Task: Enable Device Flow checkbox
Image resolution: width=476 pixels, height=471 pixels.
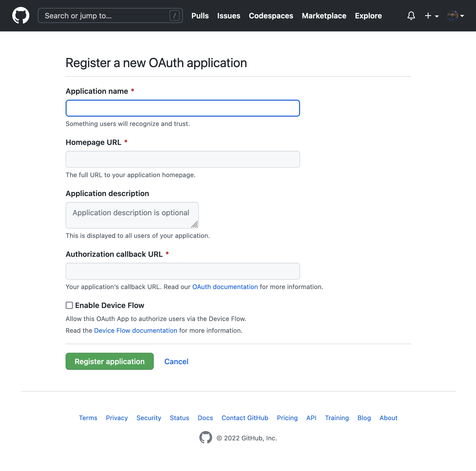Action: (x=69, y=305)
